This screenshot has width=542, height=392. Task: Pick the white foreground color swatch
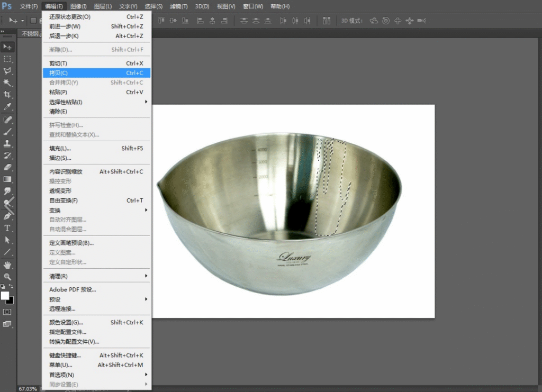[x=5, y=296]
